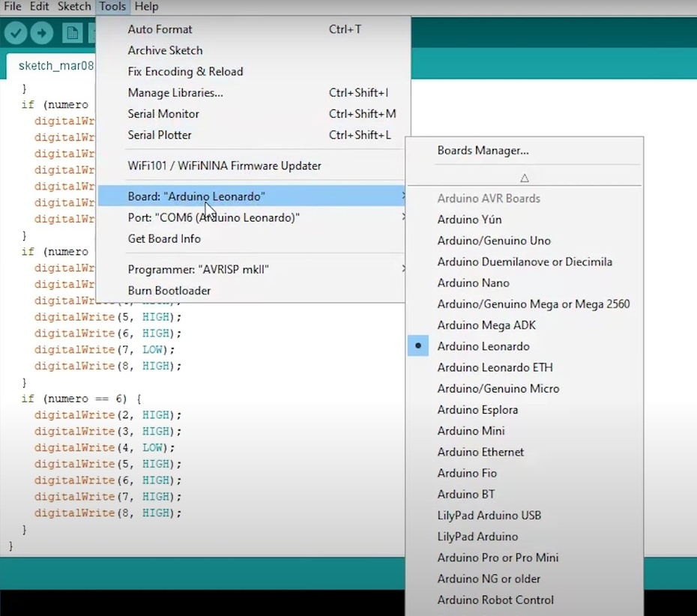Select Arduino/Genuino Mega or Mega 2560

533,304
